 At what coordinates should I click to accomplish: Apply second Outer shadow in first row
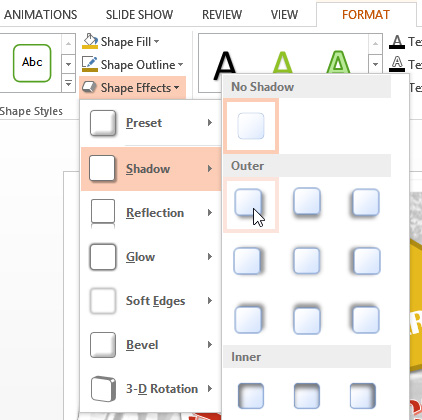coord(307,202)
